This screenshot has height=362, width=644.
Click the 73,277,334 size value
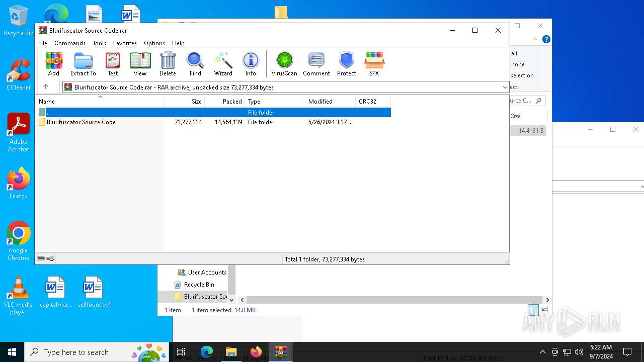pyautogui.click(x=188, y=122)
